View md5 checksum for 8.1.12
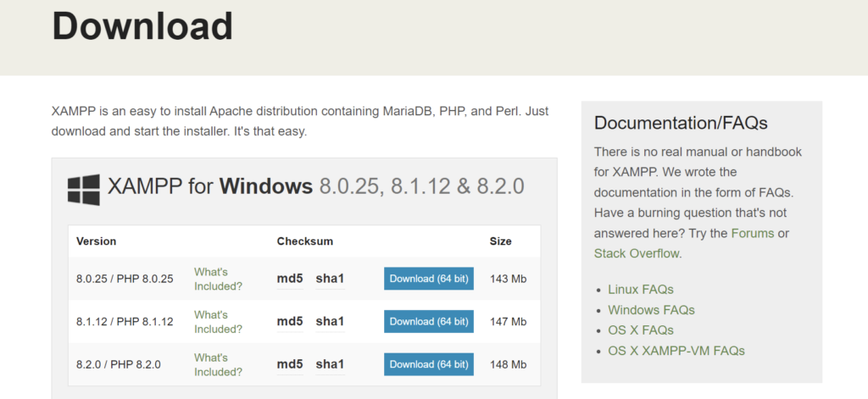Screen dimensions: 868x399 290,322
